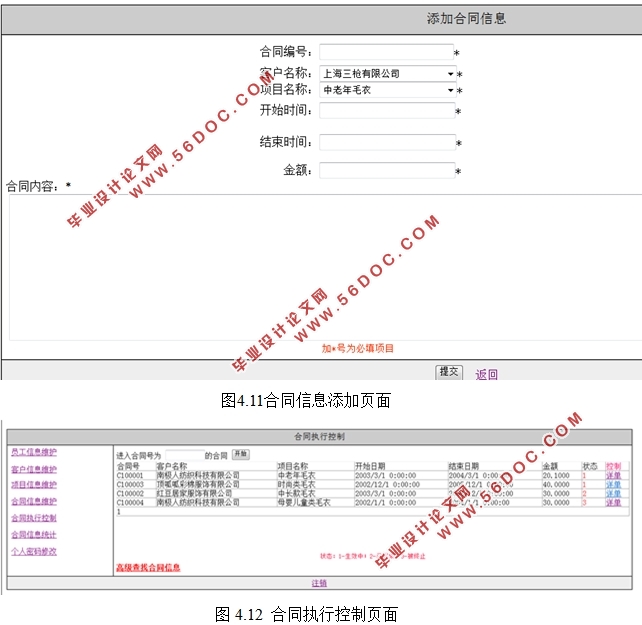Click the 红豆居家服饰有限公司 cell
Image resolution: width=642 pixels, height=625 pixels.
point(194,494)
